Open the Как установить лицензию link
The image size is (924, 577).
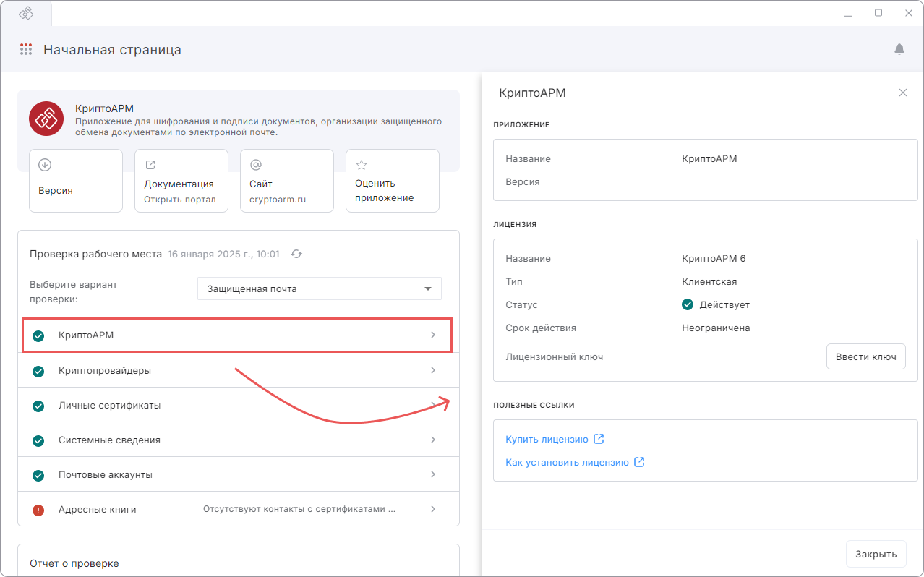pyautogui.click(x=567, y=462)
